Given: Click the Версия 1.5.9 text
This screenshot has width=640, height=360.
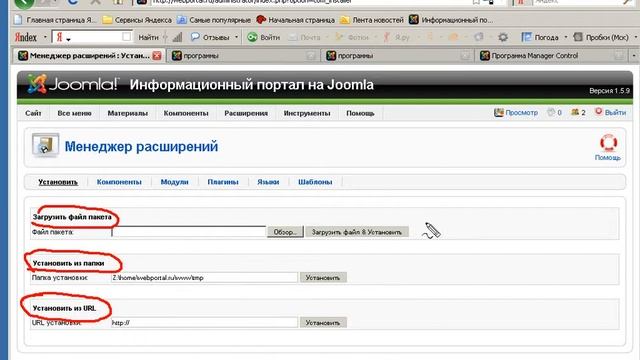Looking at the screenshot, I should coord(609,91).
